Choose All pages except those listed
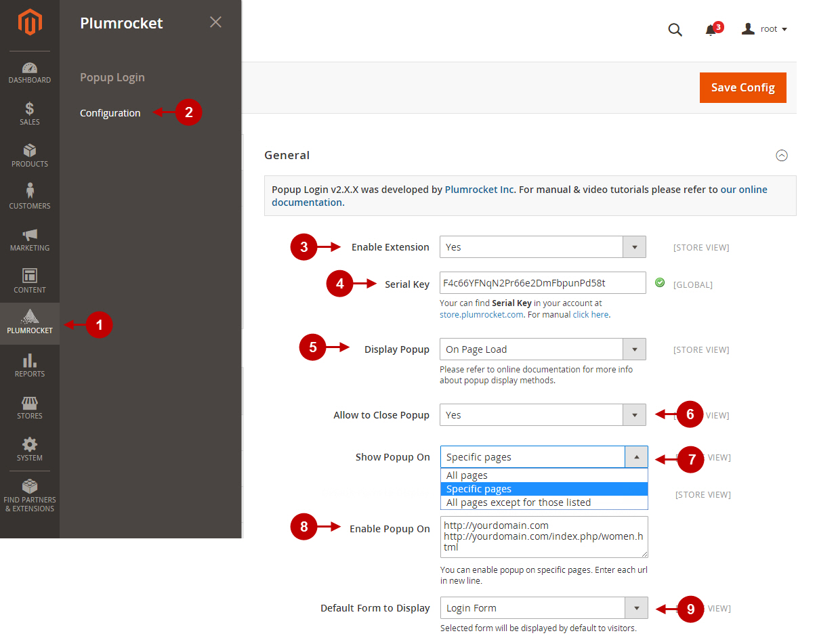 pos(544,502)
